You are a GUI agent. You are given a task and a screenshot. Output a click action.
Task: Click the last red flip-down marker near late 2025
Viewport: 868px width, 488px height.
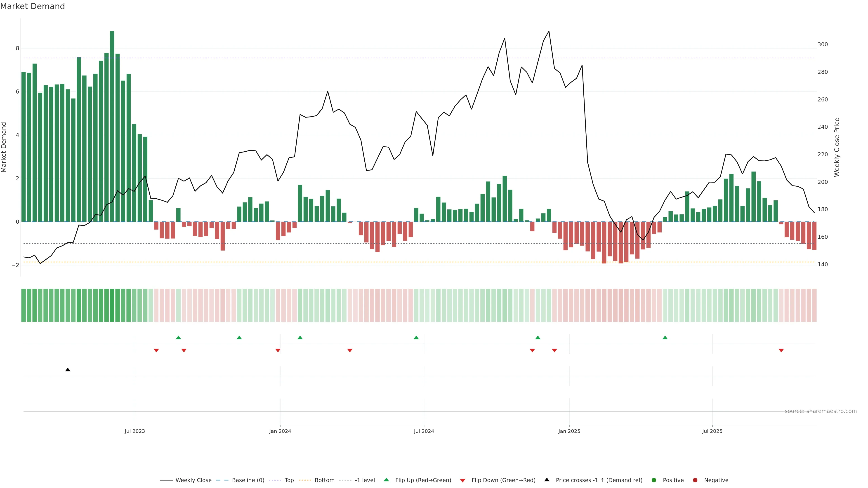[x=781, y=351]
